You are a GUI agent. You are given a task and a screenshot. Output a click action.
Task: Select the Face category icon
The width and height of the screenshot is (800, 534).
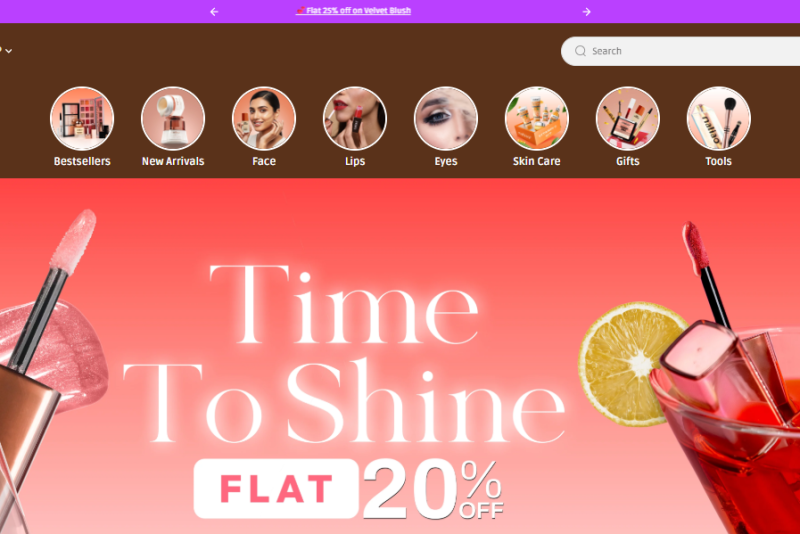pyautogui.click(x=264, y=118)
